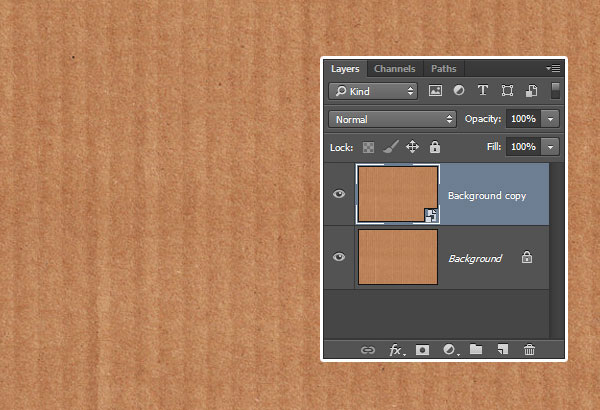
Task: Open the fx layer style menu
Action: pyautogui.click(x=396, y=350)
